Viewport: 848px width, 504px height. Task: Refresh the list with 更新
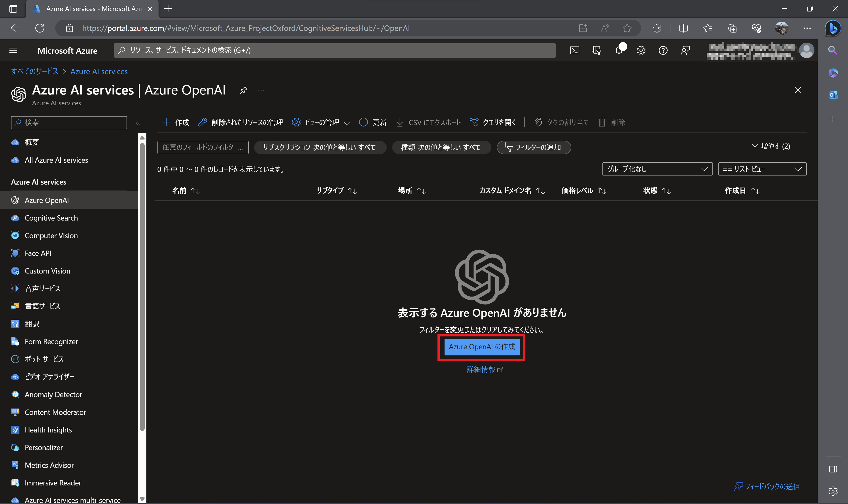[x=373, y=122]
